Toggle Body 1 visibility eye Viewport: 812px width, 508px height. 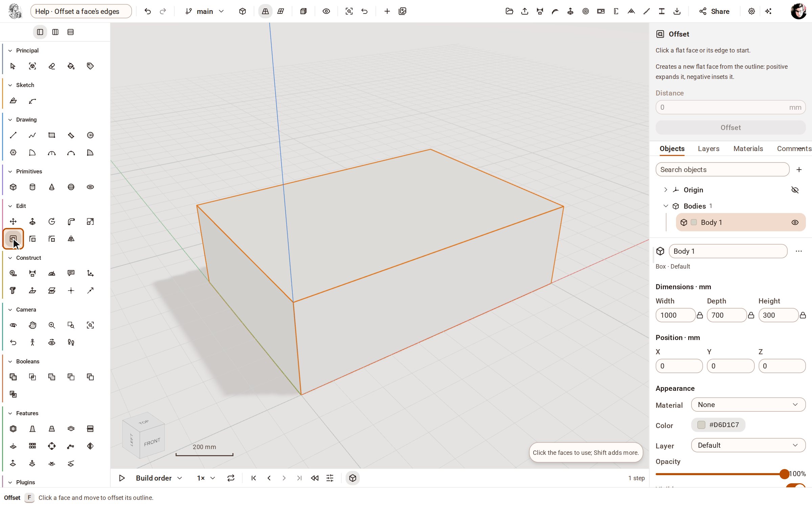tap(795, 223)
